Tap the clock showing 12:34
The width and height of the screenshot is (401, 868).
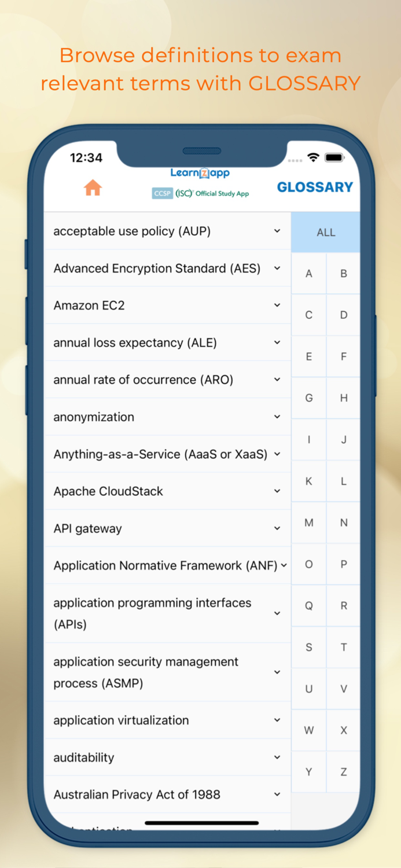(88, 157)
